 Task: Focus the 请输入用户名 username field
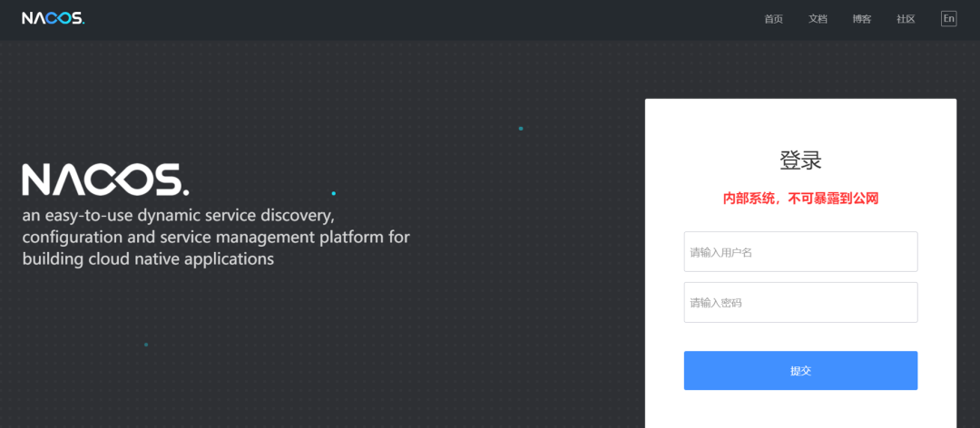(800, 252)
